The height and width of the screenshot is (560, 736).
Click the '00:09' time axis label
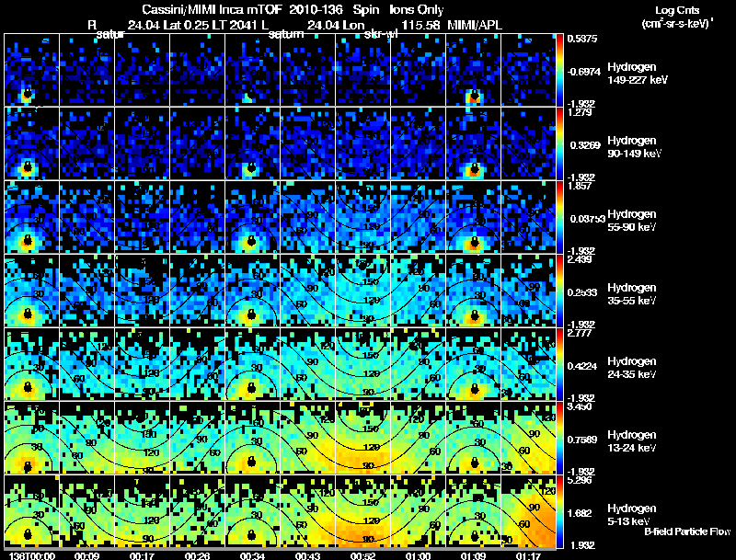(86, 555)
